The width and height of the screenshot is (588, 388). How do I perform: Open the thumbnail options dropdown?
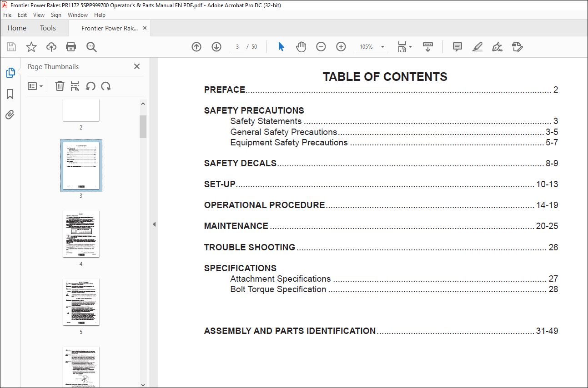35,86
